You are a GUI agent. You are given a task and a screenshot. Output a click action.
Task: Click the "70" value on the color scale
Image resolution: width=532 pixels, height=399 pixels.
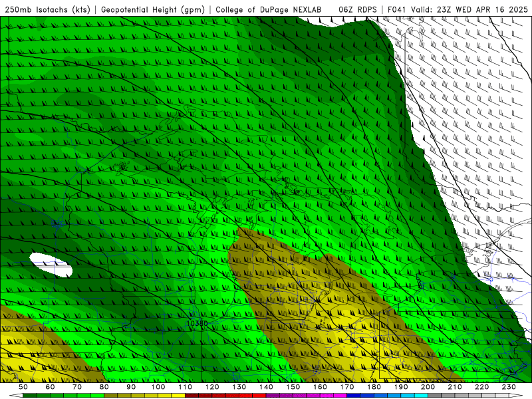pos(77,387)
